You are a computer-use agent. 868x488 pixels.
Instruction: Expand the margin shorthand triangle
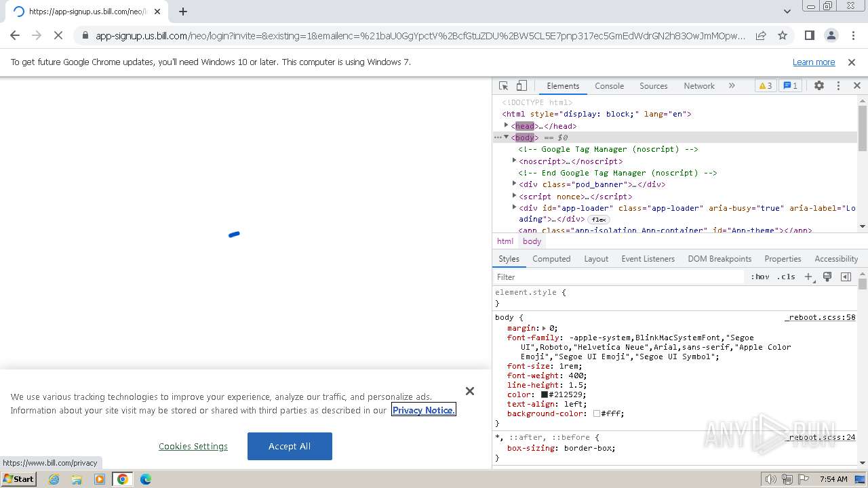point(544,328)
